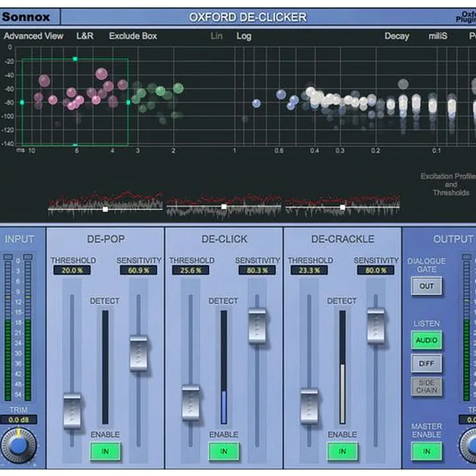
Task: Click the De-Pop sensitivity 60.9 % field
Action: pos(138,270)
